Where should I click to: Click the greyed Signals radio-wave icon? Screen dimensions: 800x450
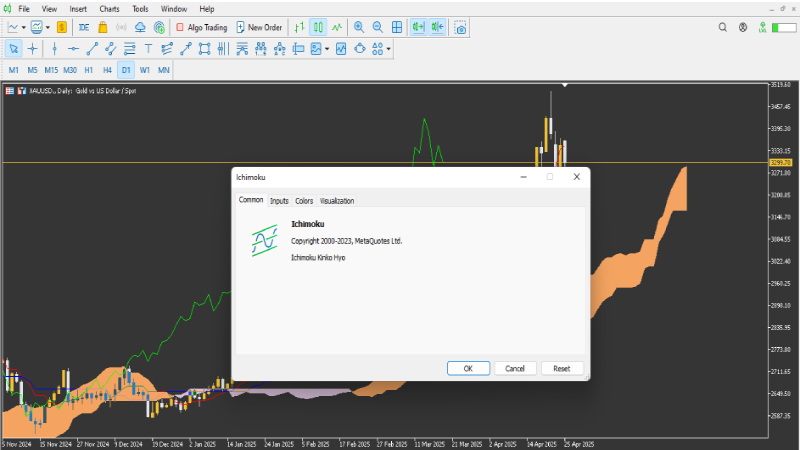point(121,28)
